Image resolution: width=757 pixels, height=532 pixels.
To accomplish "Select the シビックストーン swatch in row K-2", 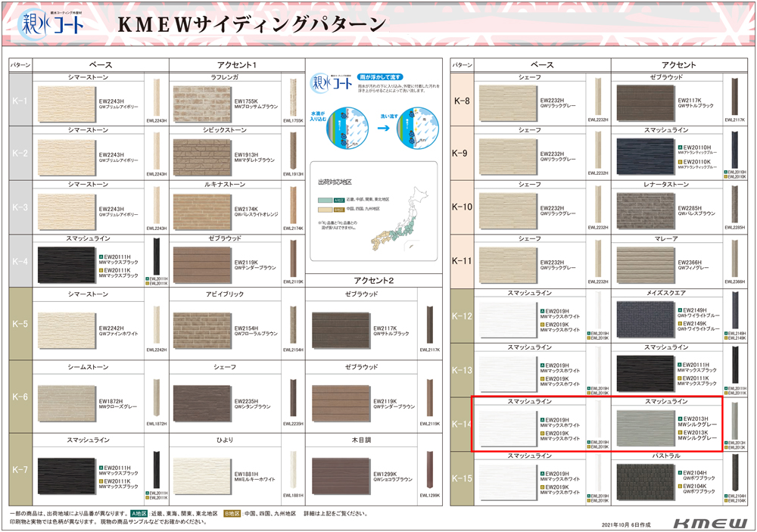I will point(202,158).
